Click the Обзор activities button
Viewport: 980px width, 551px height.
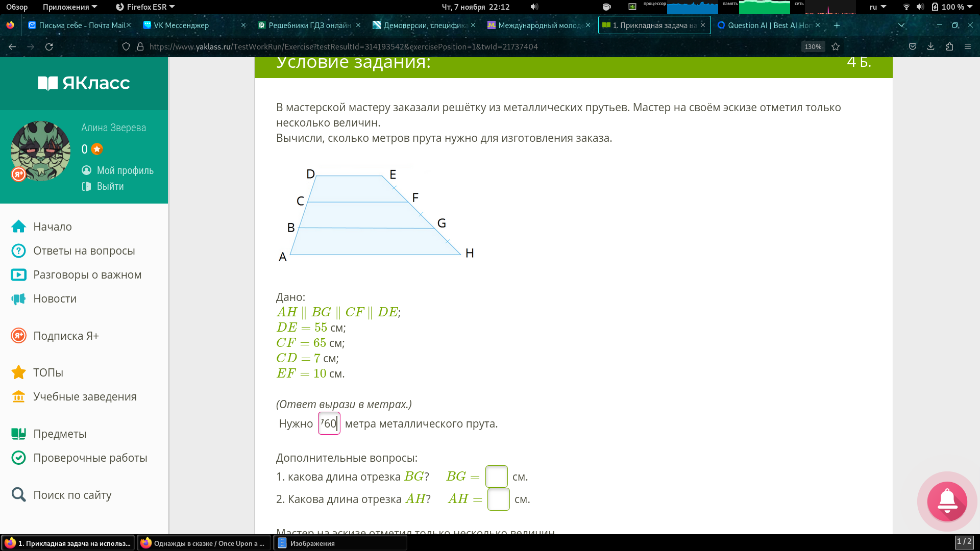point(17,7)
